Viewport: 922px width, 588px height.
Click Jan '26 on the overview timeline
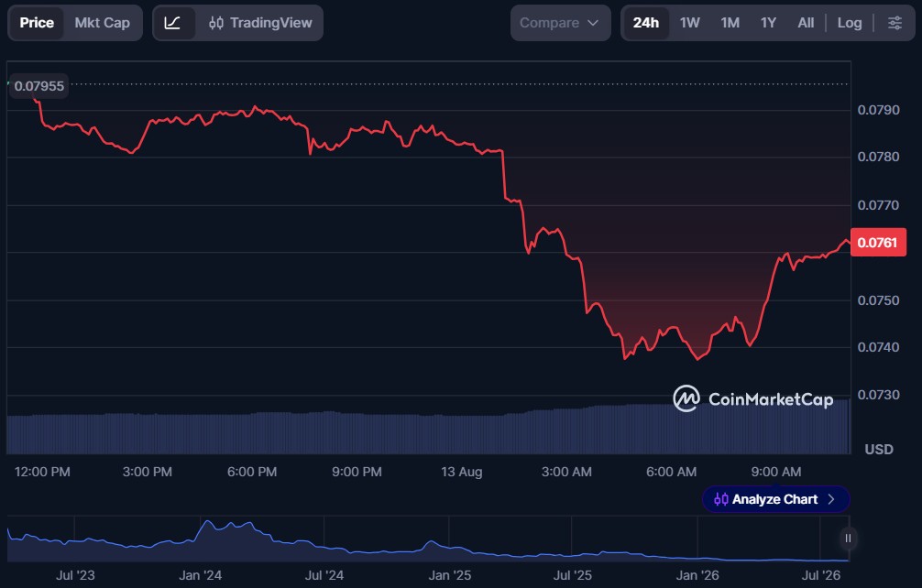click(697, 575)
